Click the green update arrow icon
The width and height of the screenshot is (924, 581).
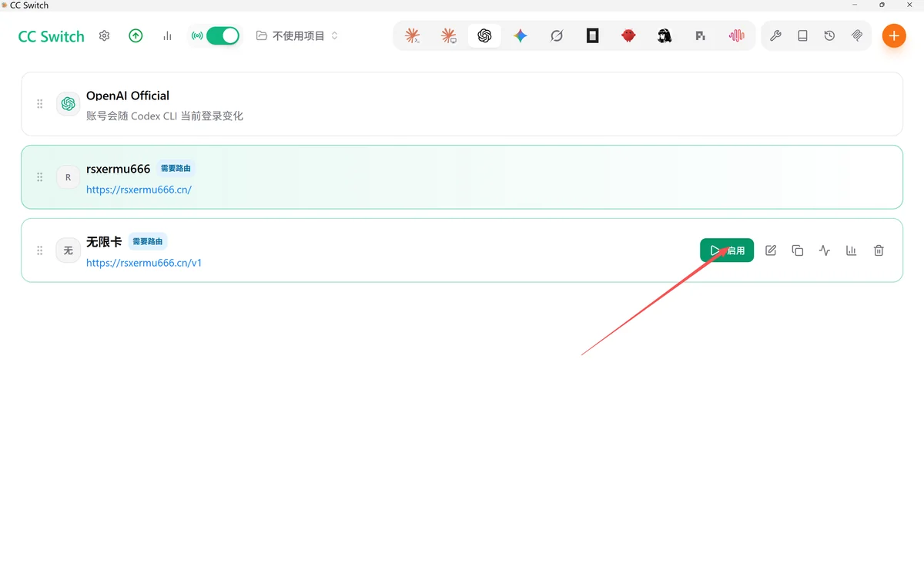pos(136,35)
